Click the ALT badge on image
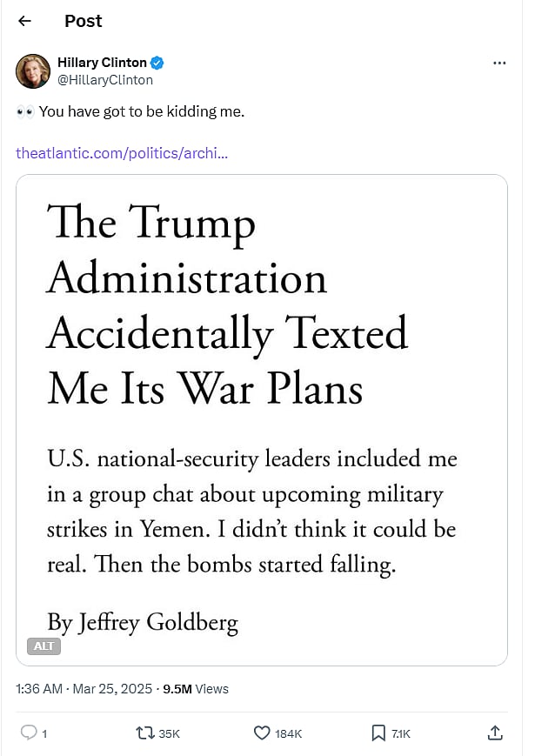The width and height of the screenshot is (535, 756). [43, 646]
